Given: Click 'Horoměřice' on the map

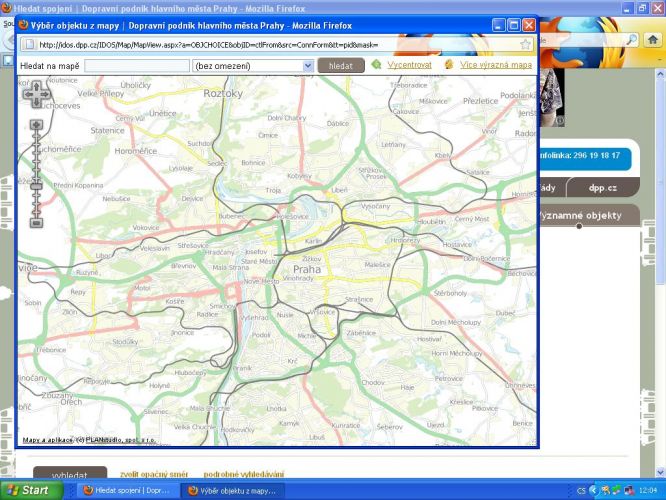Looking at the screenshot, I should (x=136, y=151).
